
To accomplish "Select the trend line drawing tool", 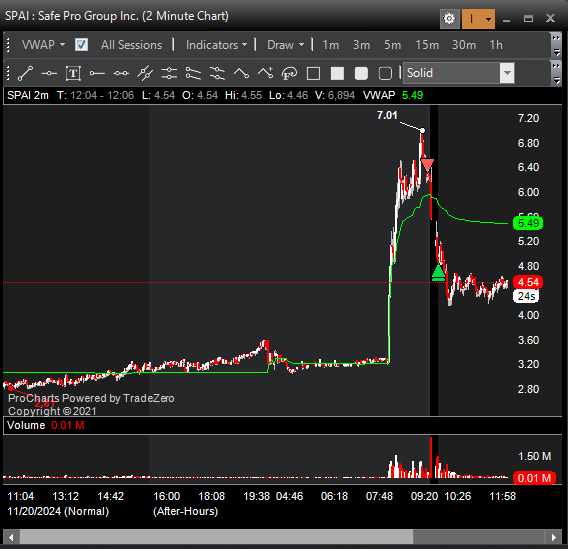I will tap(25, 73).
